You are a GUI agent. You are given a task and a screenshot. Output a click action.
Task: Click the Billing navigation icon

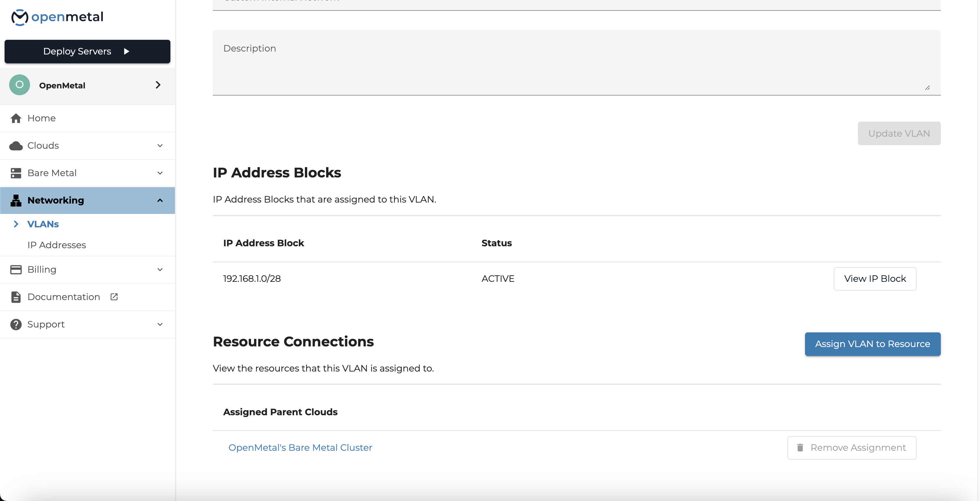(x=16, y=269)
